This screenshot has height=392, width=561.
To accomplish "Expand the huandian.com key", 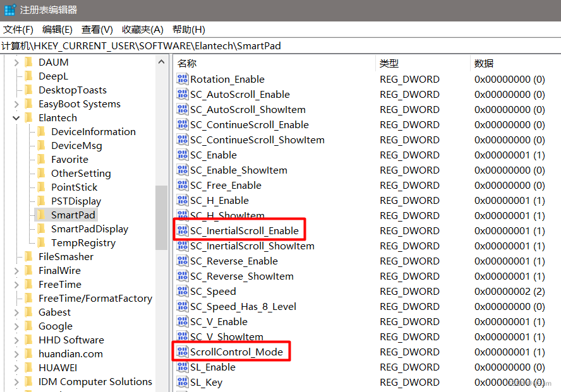I will (16, 354).
